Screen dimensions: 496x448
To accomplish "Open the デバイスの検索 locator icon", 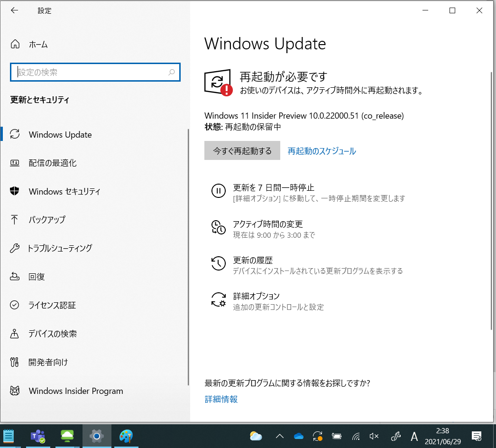I will click(15, 333).
